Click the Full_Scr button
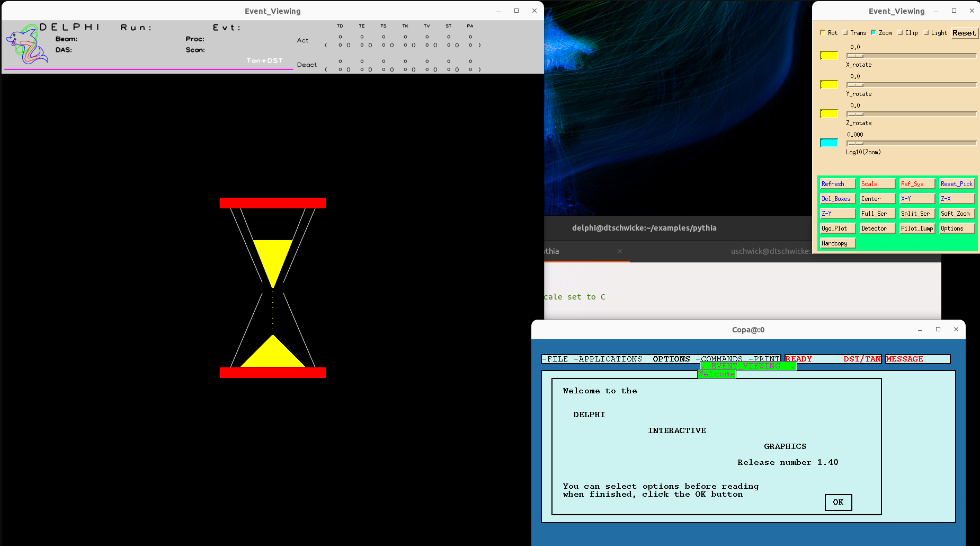 point(877,214)
